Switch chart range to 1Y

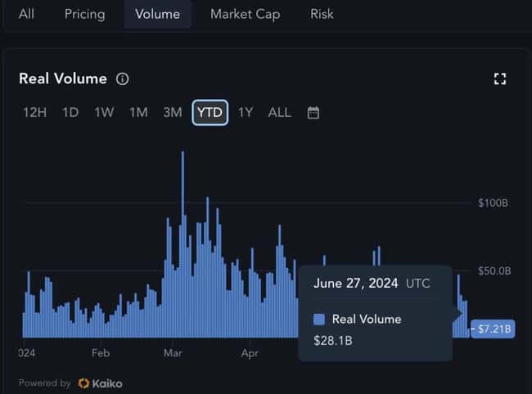coord(246,113)
